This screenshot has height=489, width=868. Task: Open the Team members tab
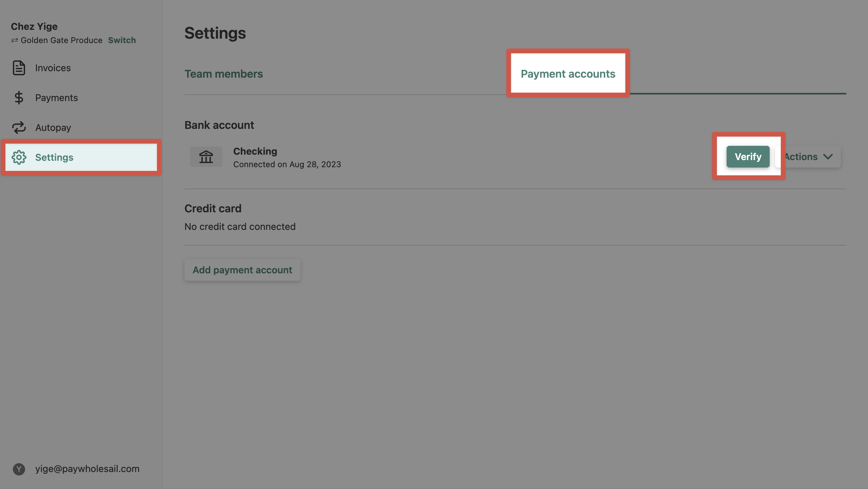point(223,74)
